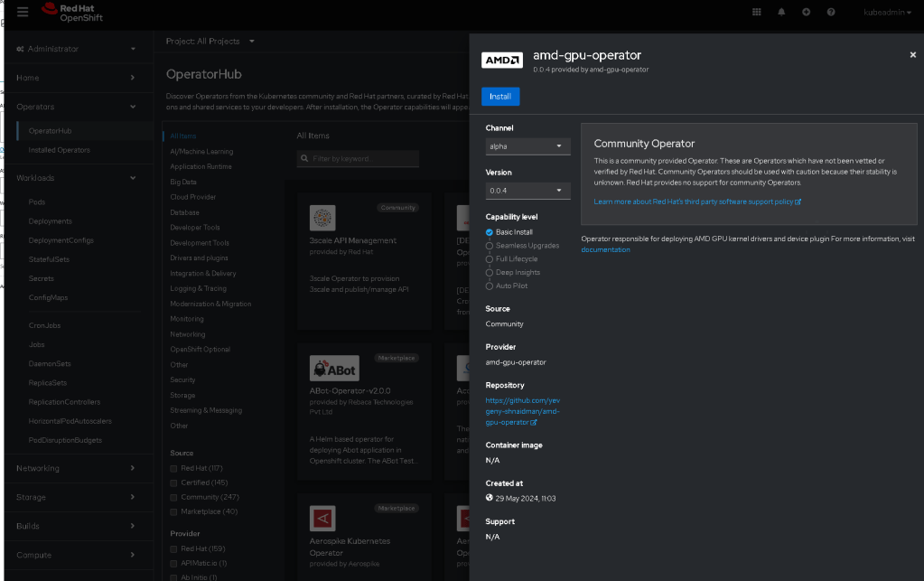Viewport: 924px width, 581px height.
Task: Expand the Storage navigation section
Action: point(77,497)
